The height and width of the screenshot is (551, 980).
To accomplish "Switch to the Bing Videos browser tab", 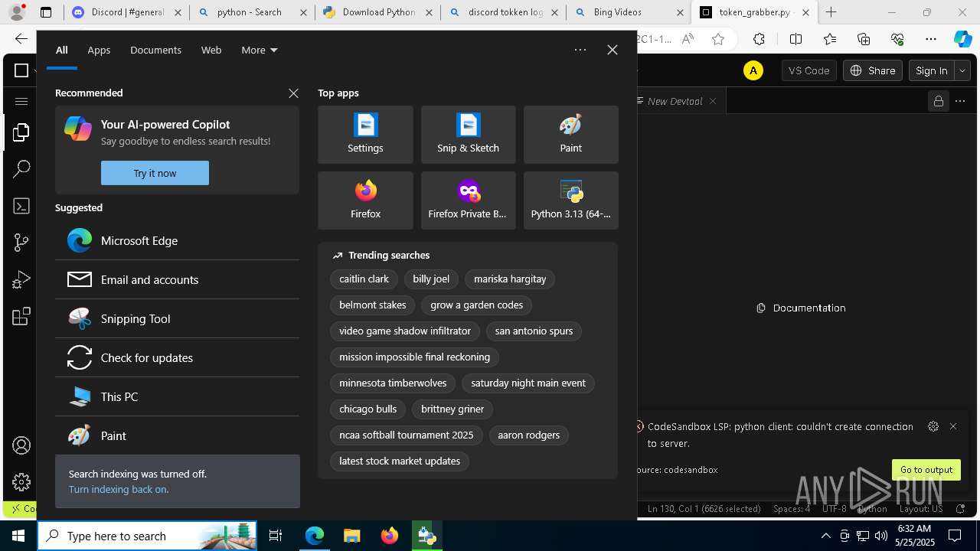I will click(x=628, y=12).
